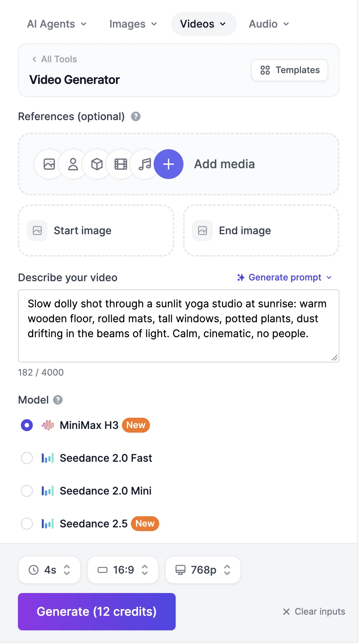Viewport: 364px width, 643px height.
Task: Click the Start image upload area
Action: pos(96,230)
